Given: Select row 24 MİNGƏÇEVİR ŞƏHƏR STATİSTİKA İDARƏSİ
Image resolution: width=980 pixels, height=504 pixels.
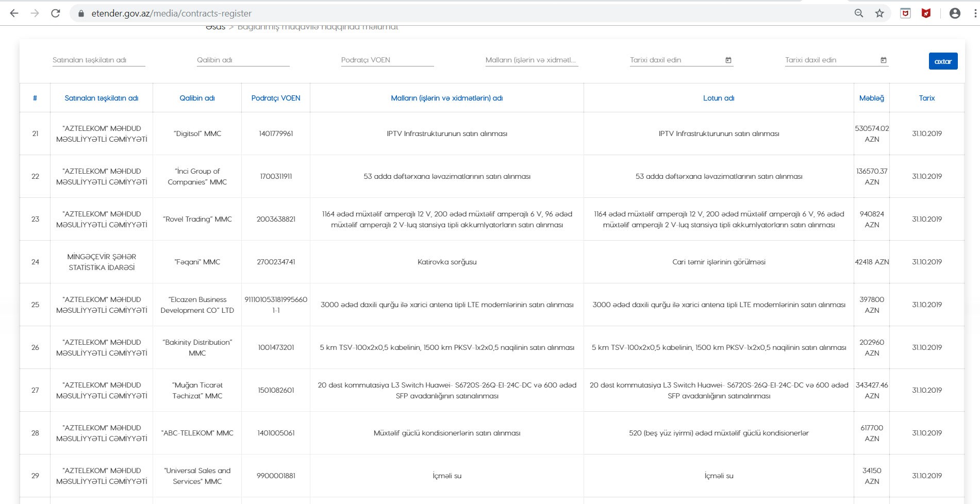Looking at the screenshot, I should pos(102,262).
